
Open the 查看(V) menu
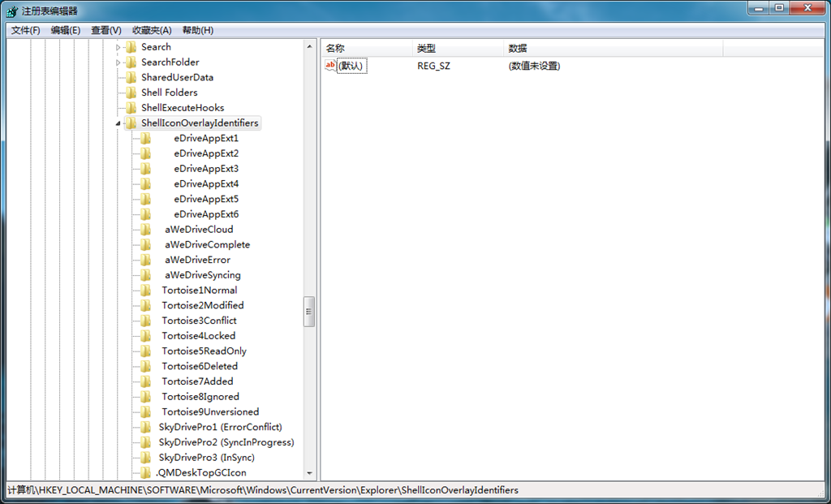click(106, 30)
